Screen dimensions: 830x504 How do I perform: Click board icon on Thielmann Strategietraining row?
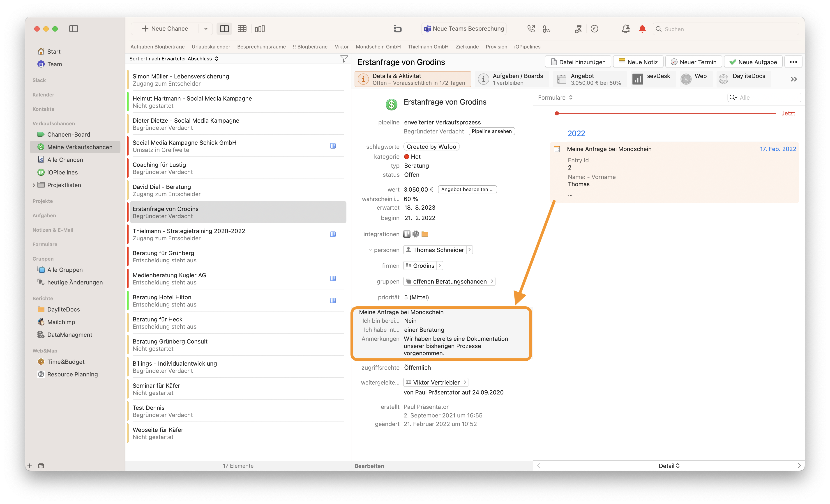click(332, 234)
